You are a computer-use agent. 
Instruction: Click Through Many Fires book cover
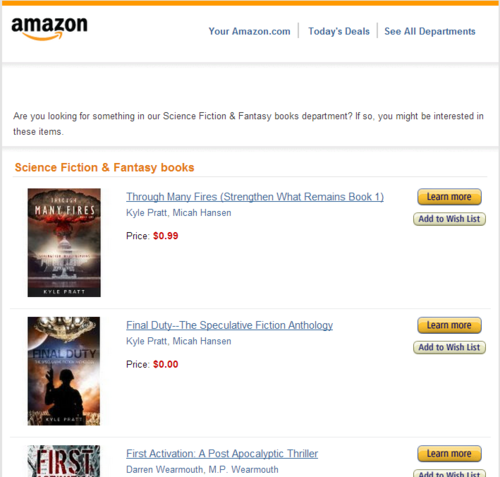pos(64,243)
